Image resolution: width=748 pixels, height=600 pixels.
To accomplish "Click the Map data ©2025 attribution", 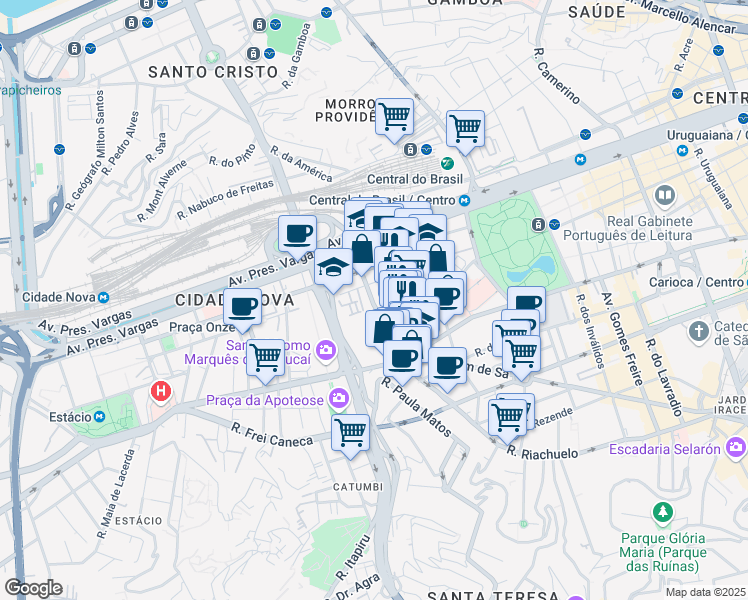I will [x=705, y=593].
